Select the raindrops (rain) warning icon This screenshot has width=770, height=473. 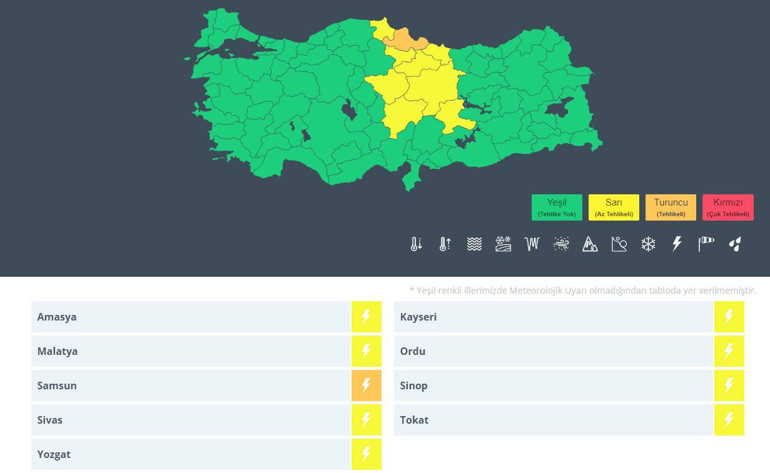coord(735,244)
